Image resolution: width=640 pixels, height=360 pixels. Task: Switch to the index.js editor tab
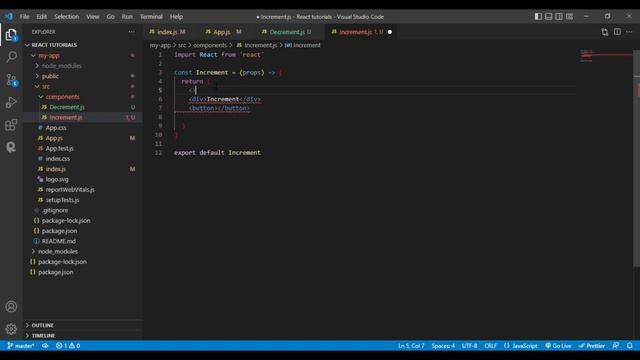click(x=167, y=32)
